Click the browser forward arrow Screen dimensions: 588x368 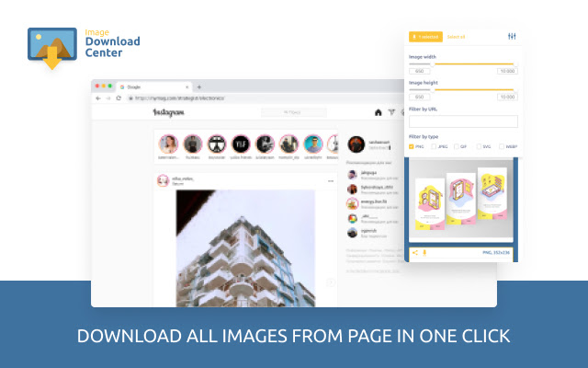point(108,98)
